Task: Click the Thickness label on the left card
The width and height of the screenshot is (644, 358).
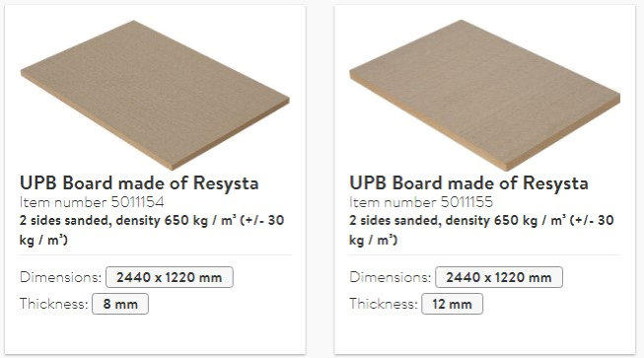Action: (54, 304)
